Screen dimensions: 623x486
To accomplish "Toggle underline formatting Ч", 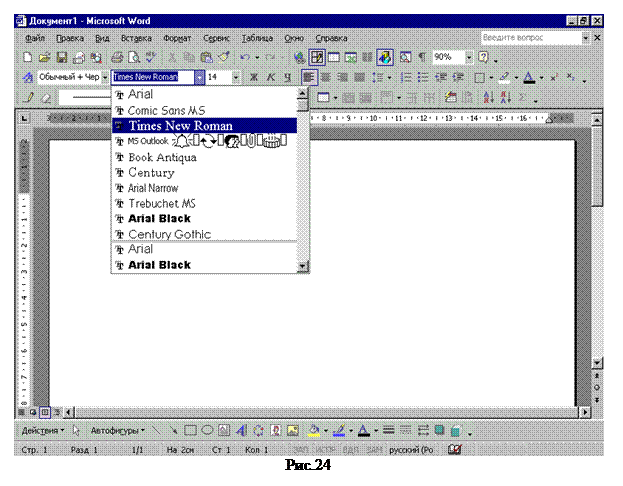I will tap(287, 77).
